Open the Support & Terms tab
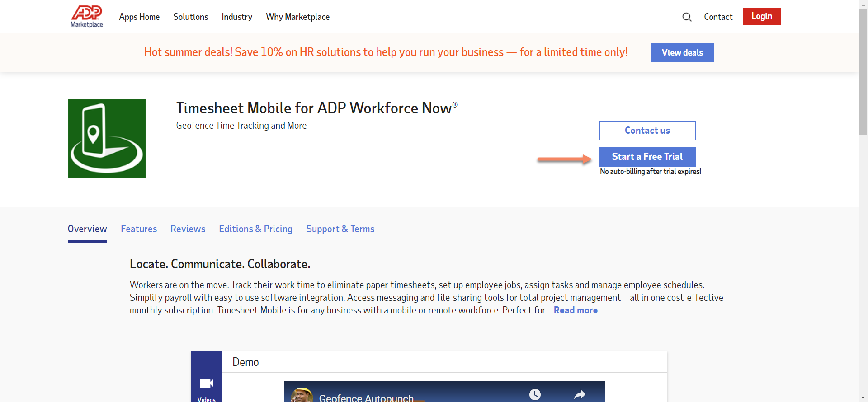868x402 pixels. pos(340,229)
